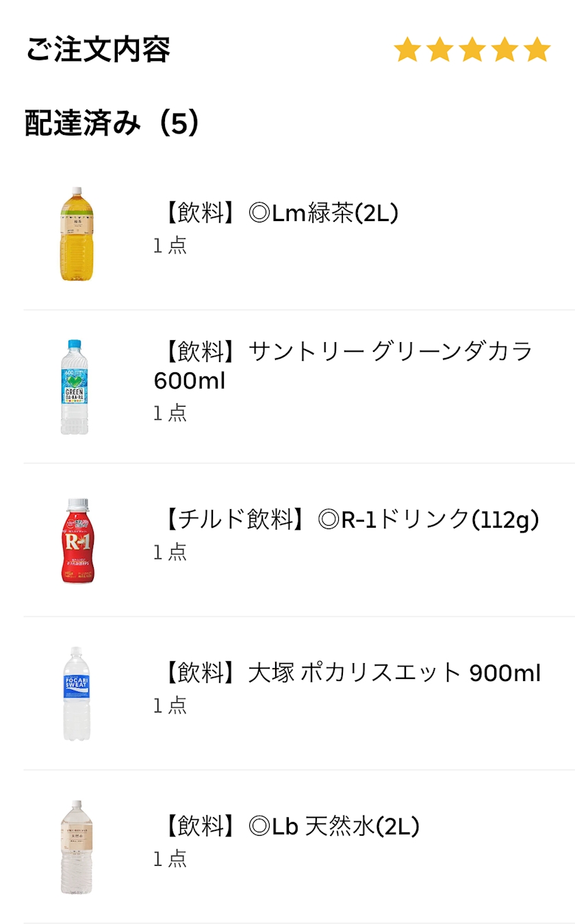Select the 1点 quantity under ポカリスエット

pyautogui.click(x=170, y=706)
